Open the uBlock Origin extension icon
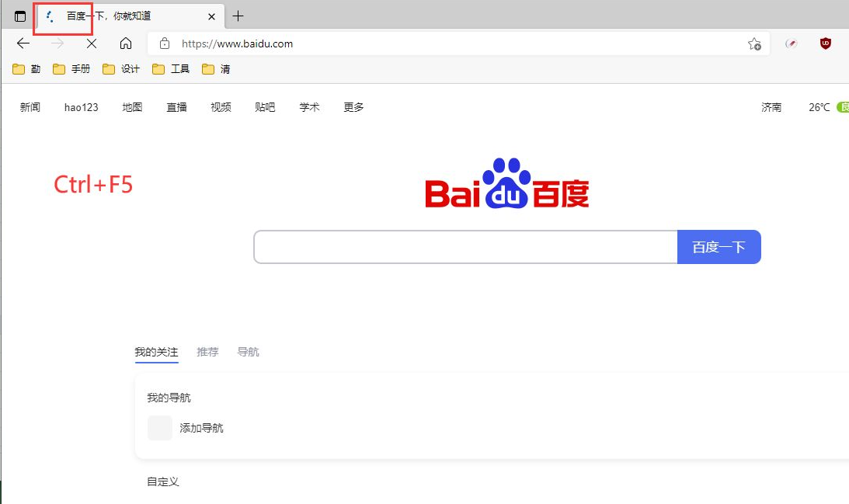849x504 pixels. pos(825,43)
